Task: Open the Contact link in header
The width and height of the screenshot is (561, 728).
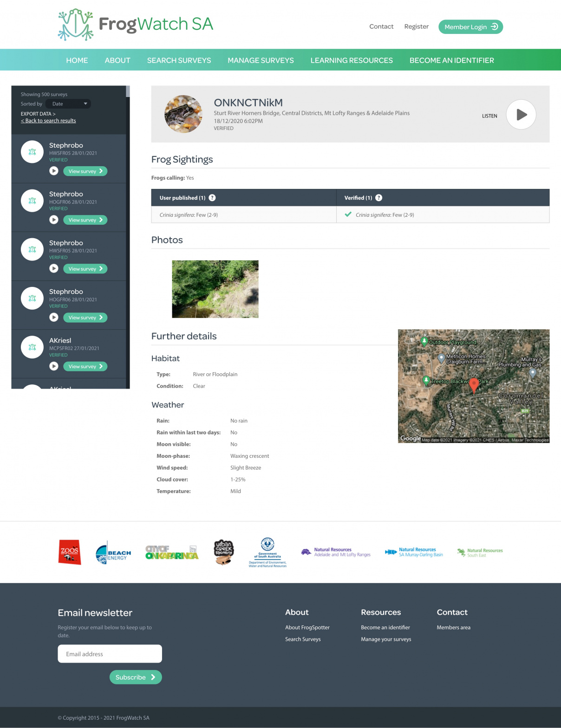Action: click(381, 26)
